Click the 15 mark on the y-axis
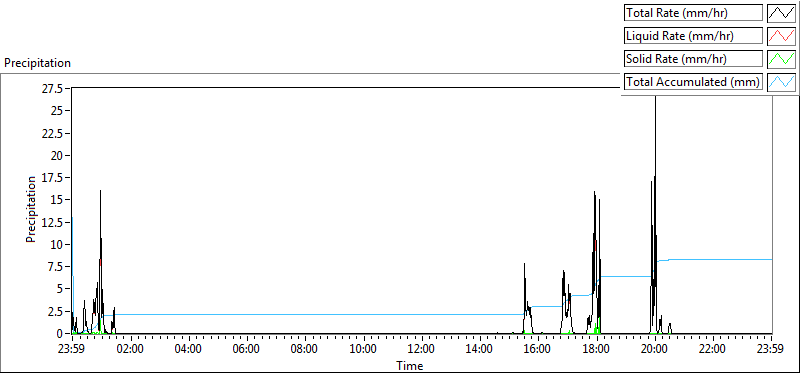This screenshot has width=800, height=373. point(60,200)
